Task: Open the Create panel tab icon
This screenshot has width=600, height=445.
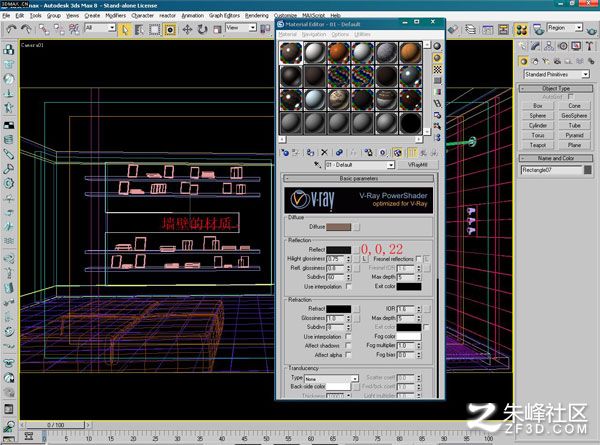Action: pos(522,47)
